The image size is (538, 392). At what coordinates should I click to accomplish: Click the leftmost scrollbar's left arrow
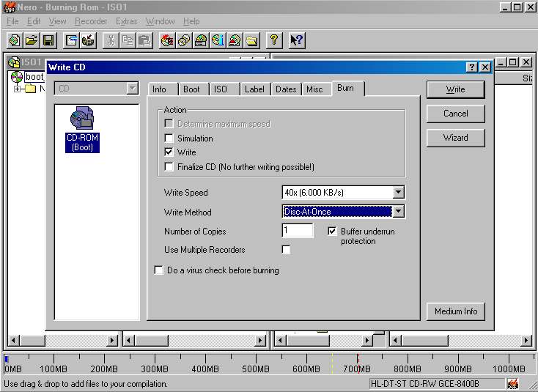pyautogui.click(x=14, y=341)
